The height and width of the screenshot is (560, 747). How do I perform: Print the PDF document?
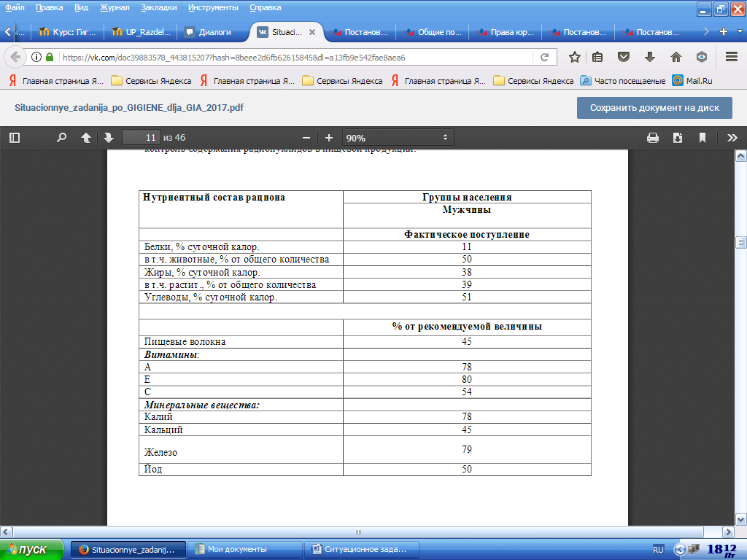click(x=653, y=138)
